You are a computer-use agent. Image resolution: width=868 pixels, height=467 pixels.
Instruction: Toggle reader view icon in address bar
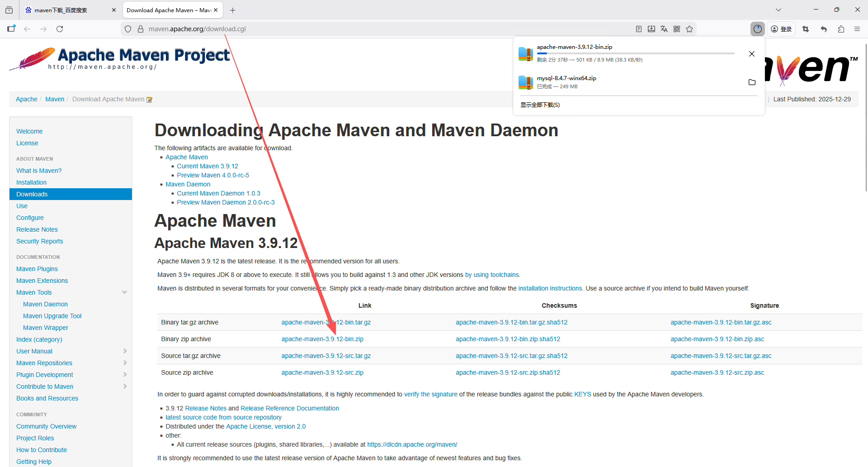(638, 29)
